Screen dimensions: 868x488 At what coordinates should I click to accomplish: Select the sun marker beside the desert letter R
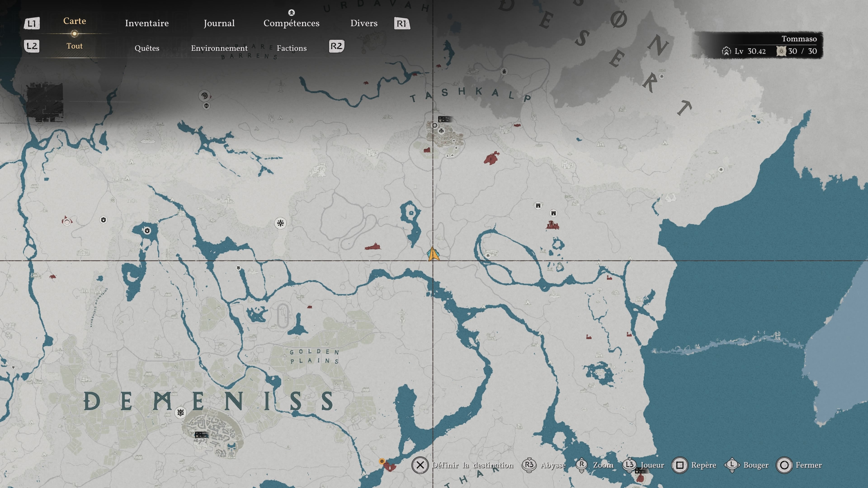click(x=662, y=76)
